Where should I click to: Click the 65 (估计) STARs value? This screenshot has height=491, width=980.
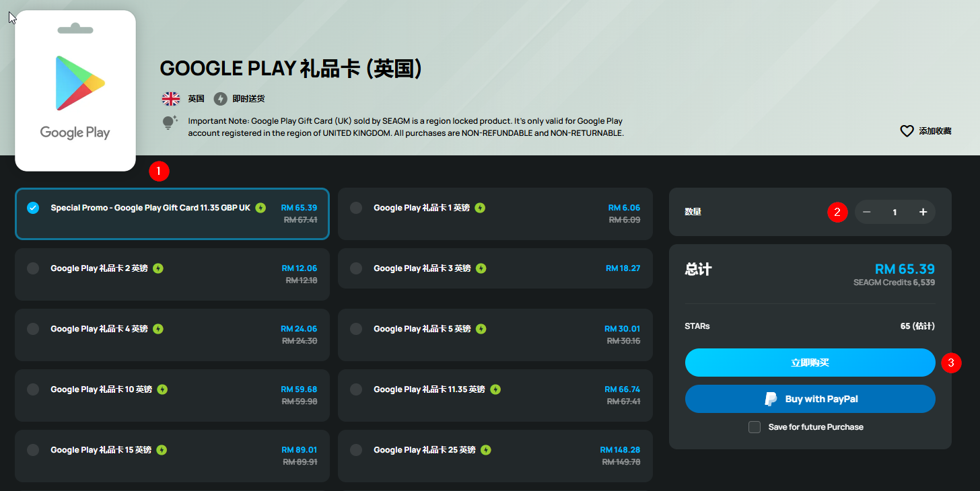click(x=917, y=326)
